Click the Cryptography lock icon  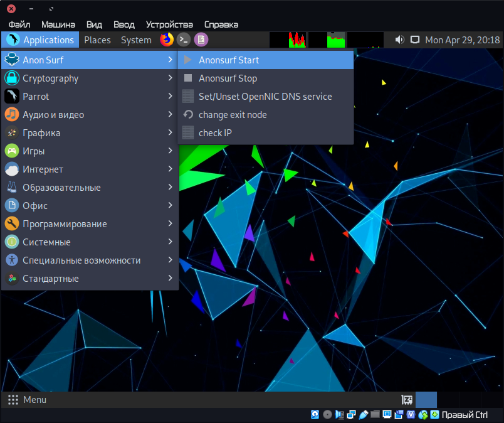click(x=12, y=78)
